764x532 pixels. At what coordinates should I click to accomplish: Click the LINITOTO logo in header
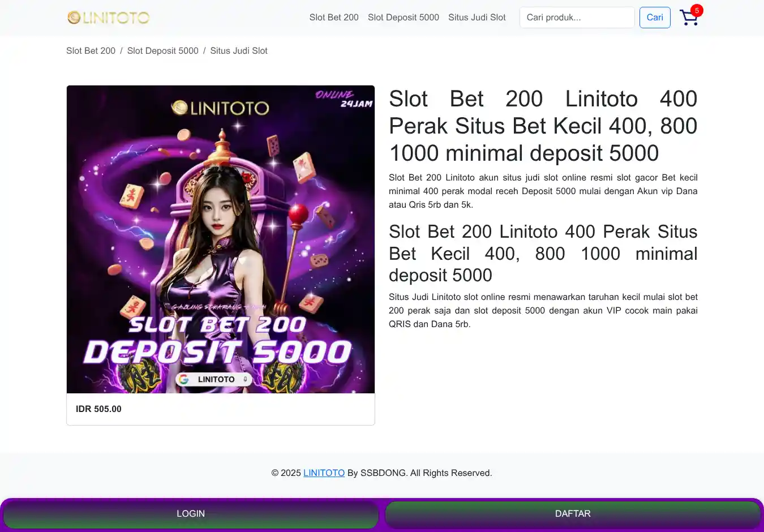(109, 18)
